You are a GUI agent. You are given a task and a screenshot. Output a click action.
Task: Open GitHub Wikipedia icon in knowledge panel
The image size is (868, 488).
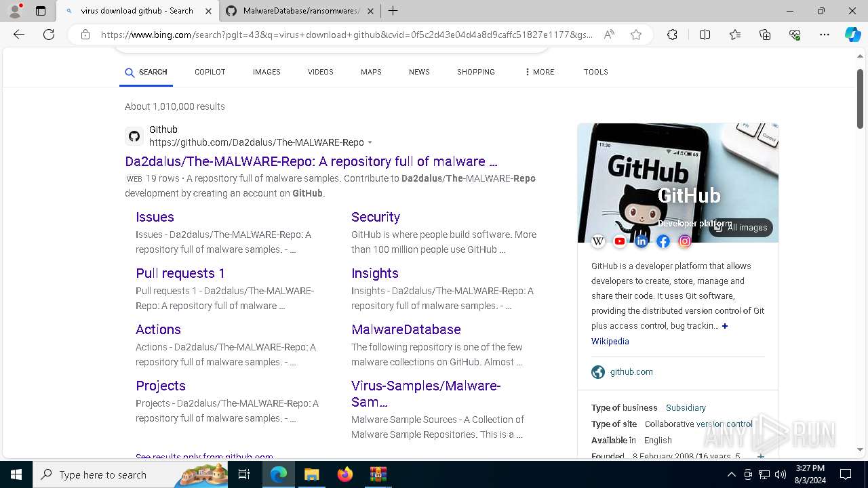pos(598,241)
